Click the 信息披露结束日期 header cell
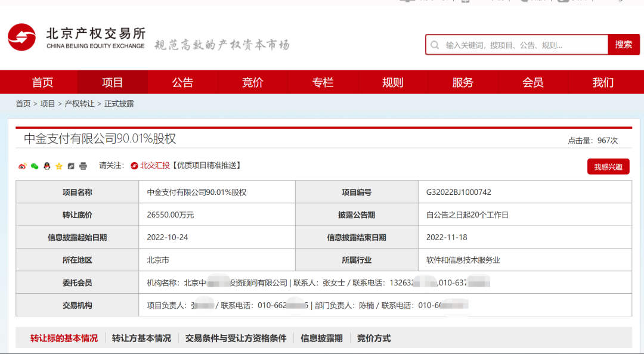This screenshot has height=354, width=644. tap(357, 237)
